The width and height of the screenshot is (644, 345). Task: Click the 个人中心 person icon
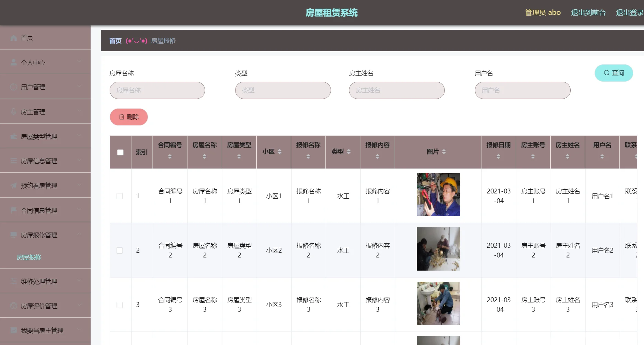click(13, 62)
